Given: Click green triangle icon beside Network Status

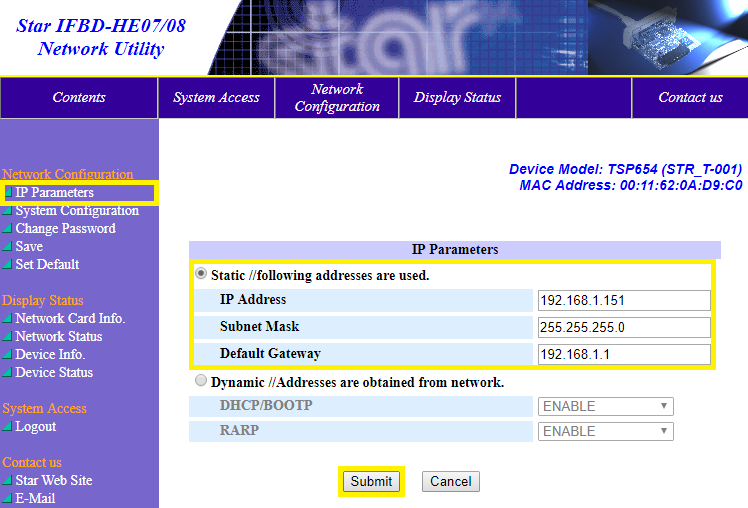Looking at the screenshot, I should coord(7,336).
